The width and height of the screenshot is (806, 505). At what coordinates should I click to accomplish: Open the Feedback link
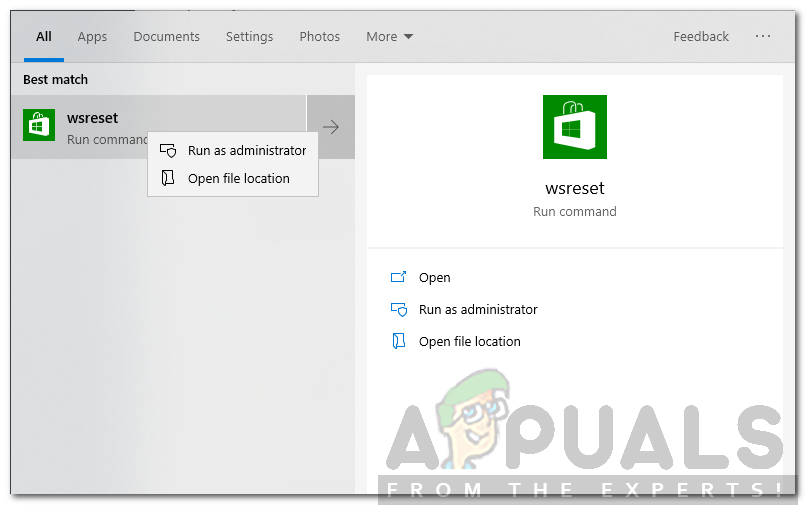[x=701, y=37]
